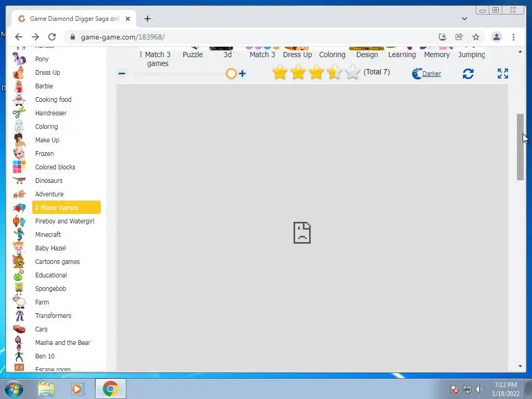The height and width of the screenshot is (399, 532).
Task: Click the Chrome taskbar button
Action: (x=110, y=389)
